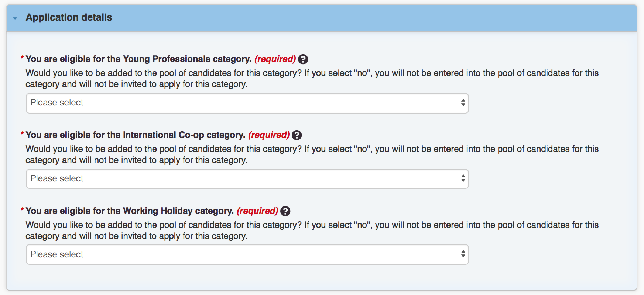Click red (required) text beside Working Holiday
This screenshot has width=644, height=295.
pyautogui.click(x=257, y=211)
